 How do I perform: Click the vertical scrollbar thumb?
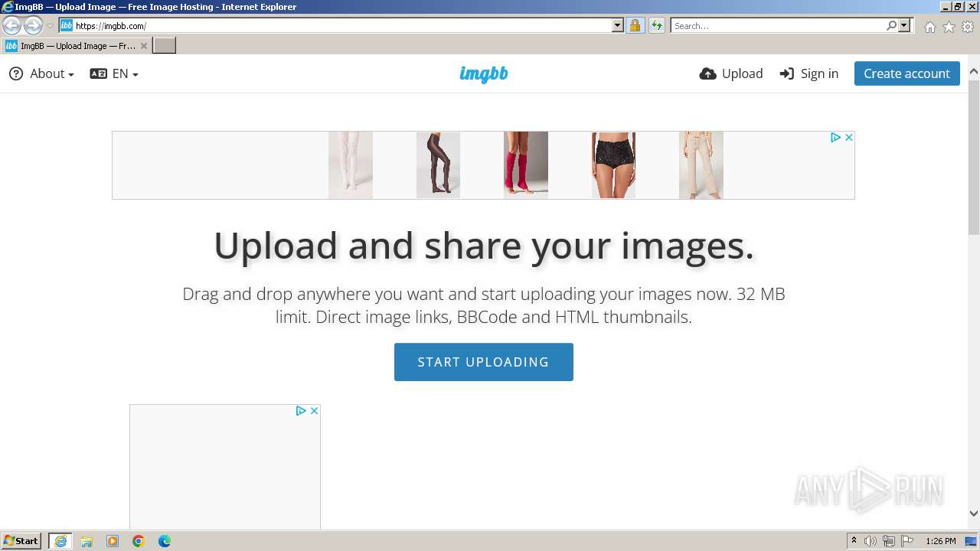pos(974,157)
